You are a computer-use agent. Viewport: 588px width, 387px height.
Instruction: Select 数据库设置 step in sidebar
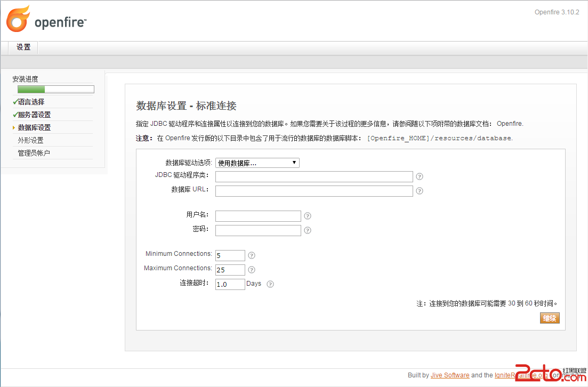[x=34, y=127]
